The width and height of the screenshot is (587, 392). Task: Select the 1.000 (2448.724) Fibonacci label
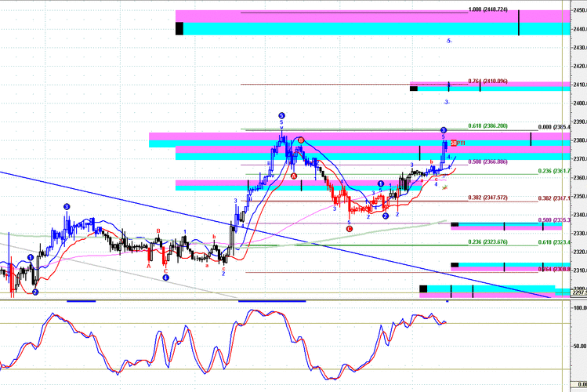point(488,9)
